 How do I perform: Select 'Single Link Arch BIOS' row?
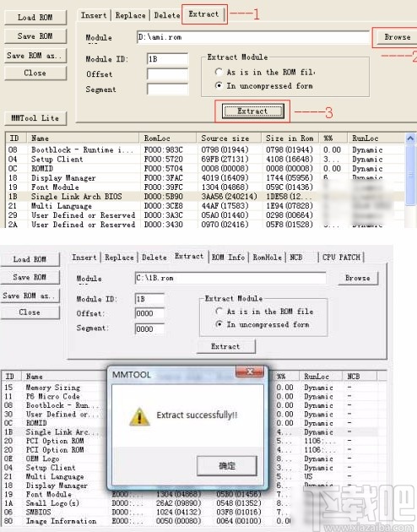(x=205, y=197)
